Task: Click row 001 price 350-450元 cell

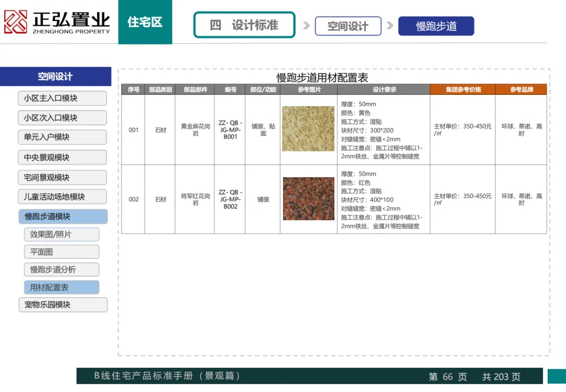Action: click(x=462, y=130)
